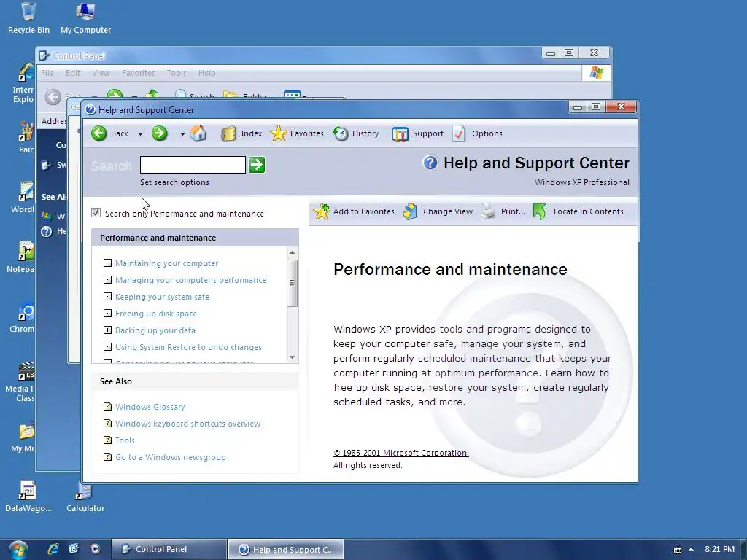Image resolution: width=747 pixels, height=560 pixels.
Task: Open My Computer desktop icon
Action: point(86,18)
